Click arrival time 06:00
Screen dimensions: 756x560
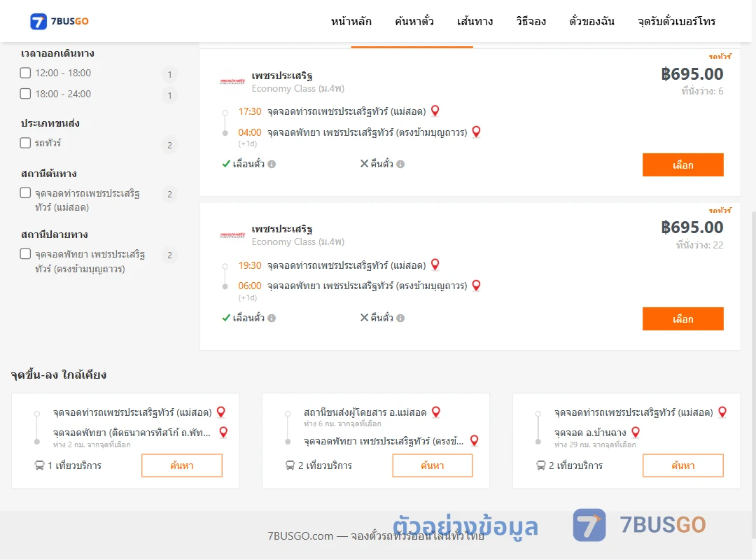250,286
